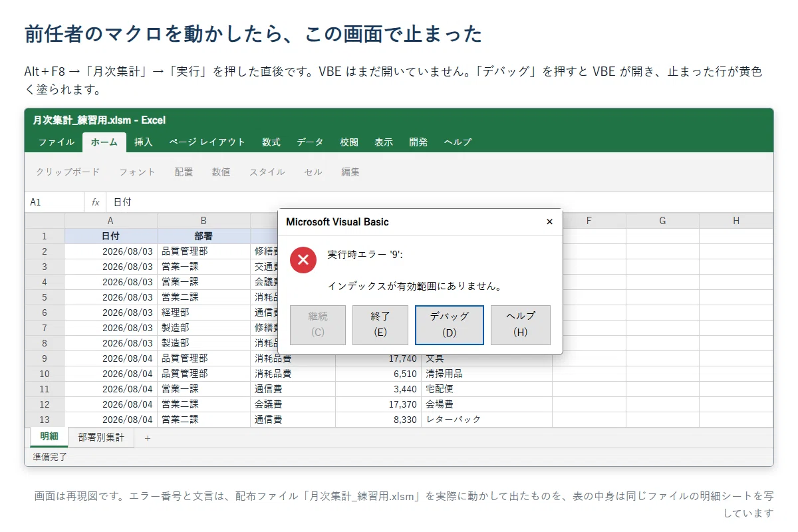
Task: Switch to the 挿入 ribbon tab
Action: [143, 142]
